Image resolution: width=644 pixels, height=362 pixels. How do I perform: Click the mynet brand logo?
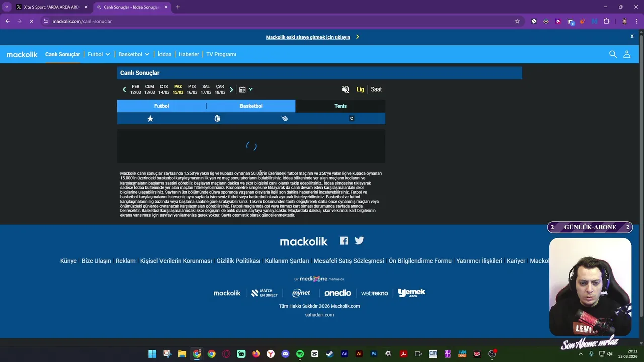pyautogui.click(x=301, y=293)
